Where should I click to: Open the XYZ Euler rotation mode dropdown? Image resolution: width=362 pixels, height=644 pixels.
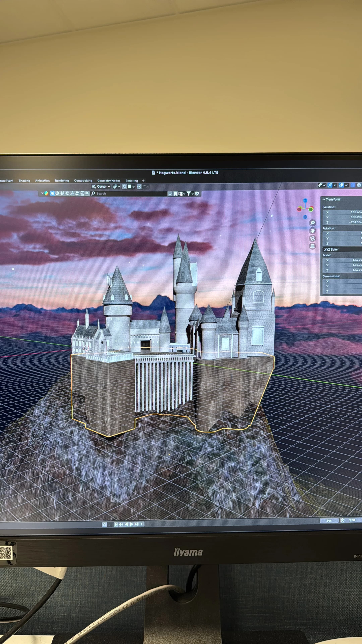click(342, 250)
